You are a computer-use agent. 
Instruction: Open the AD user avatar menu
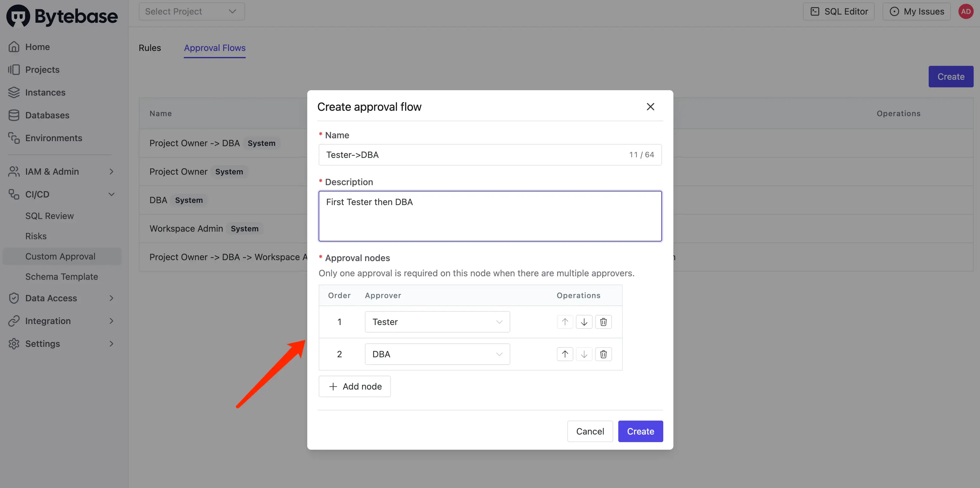[965, 11]
